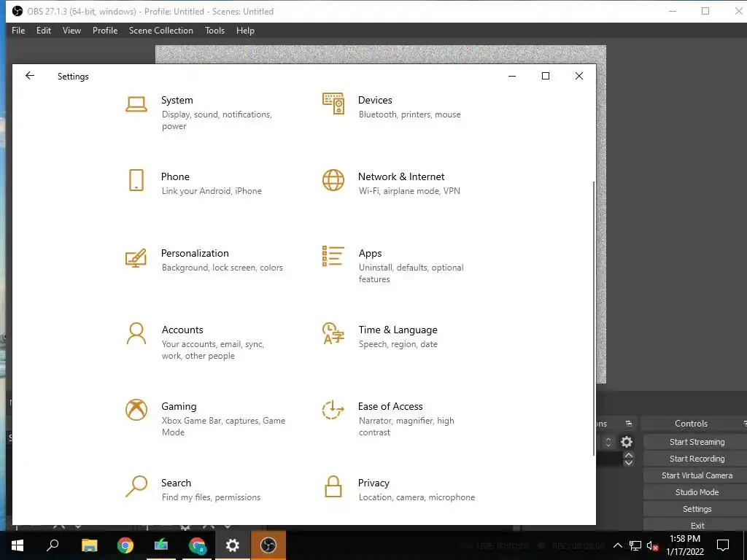Screen dimensions: 747x560
Task: Open Windows Start menu
Action: coord(18,545)
